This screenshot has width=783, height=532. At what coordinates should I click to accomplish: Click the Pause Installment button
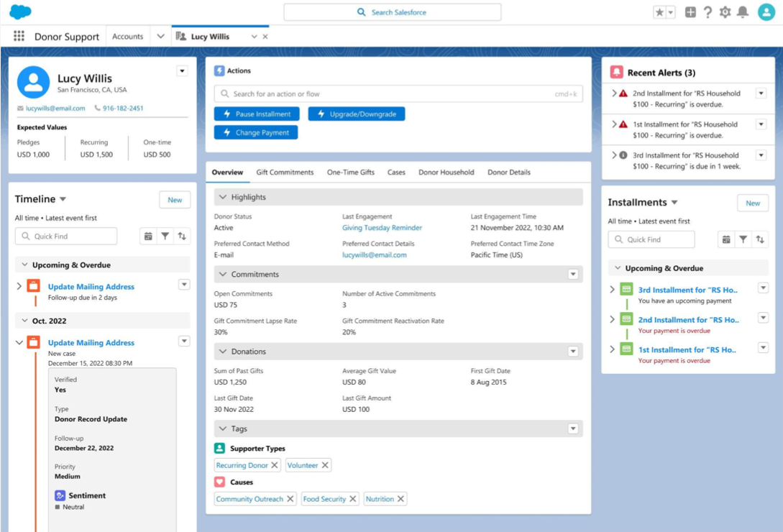point(257,114)
